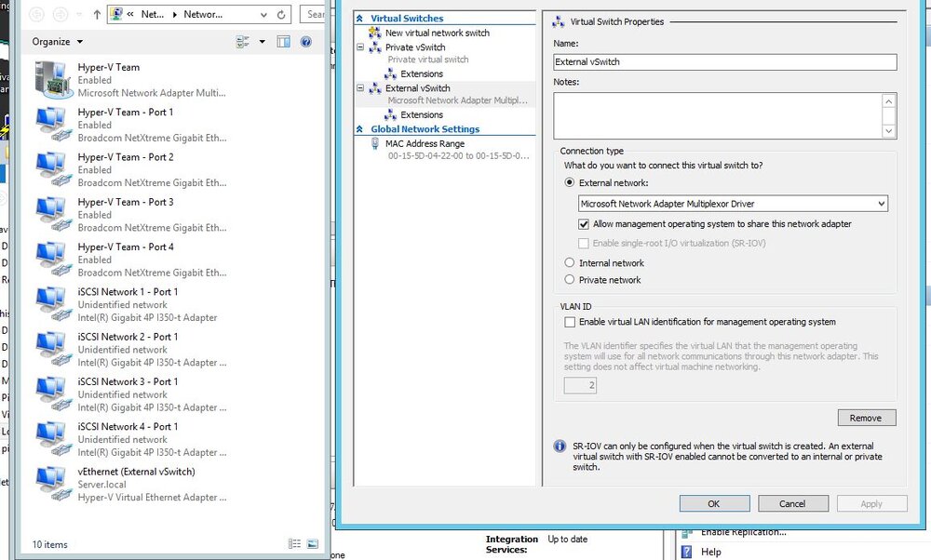The image size is (931, 560).
Task: Open the external network adapter dropdown
Action: pyautogui.click(x=881, y=204)
